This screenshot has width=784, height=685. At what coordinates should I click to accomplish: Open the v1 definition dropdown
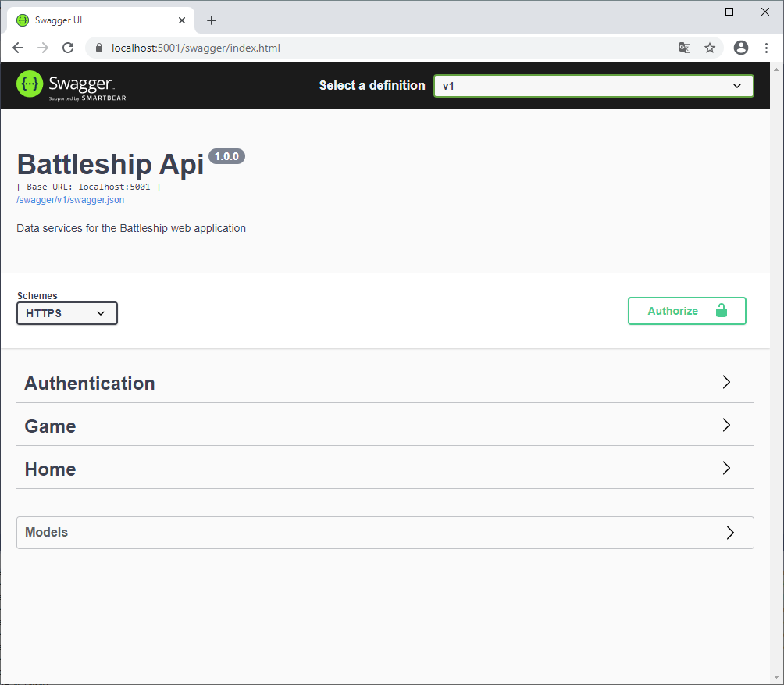point(593,86)
